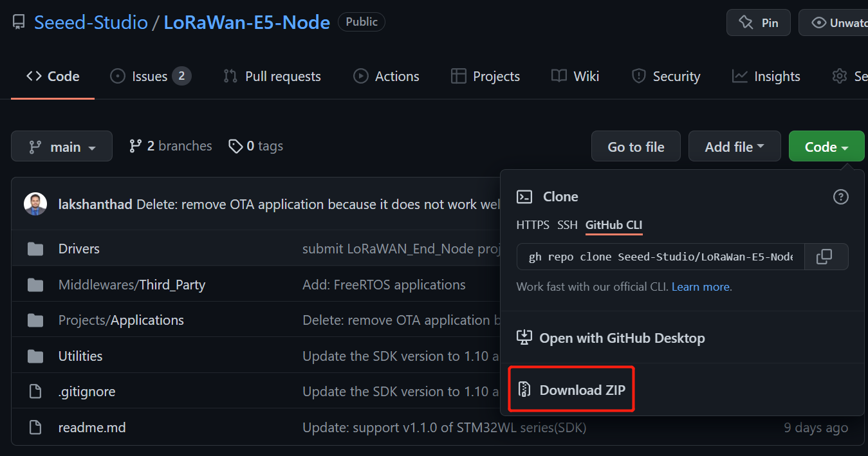Click the repository book icon beside Seeed-Studio
Viewport: 868px width, 456px height.
tap(19, 23)
